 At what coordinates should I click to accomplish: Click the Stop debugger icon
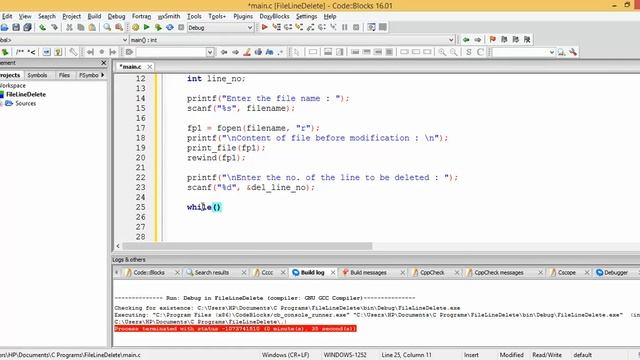coord(356,27)
